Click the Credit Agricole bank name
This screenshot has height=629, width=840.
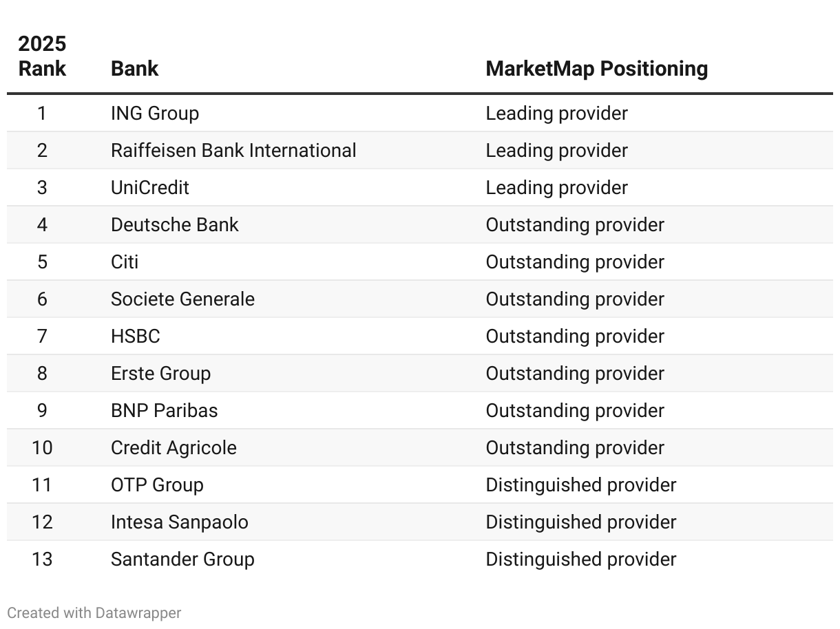pos(174,448)
